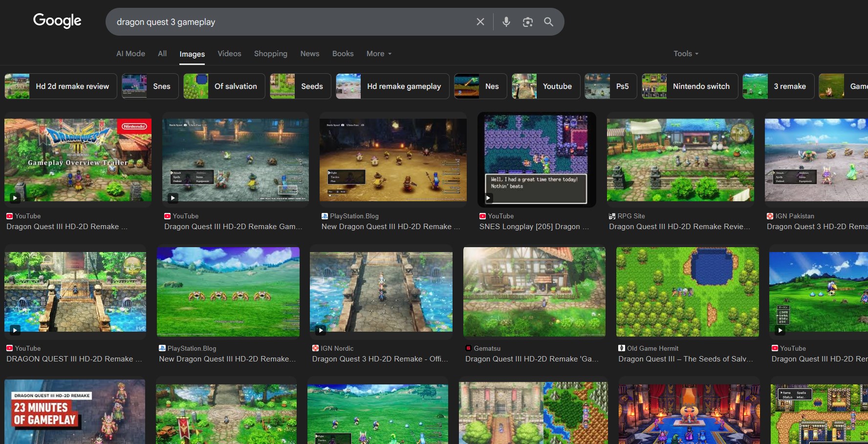
Task: Play video badge on SNES Longplay image
Action: [488, 198]
